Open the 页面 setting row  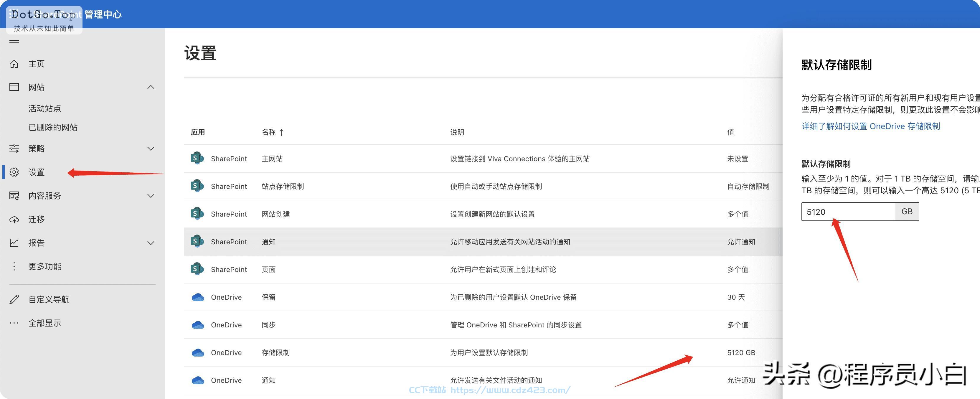[x=483, y=269]
